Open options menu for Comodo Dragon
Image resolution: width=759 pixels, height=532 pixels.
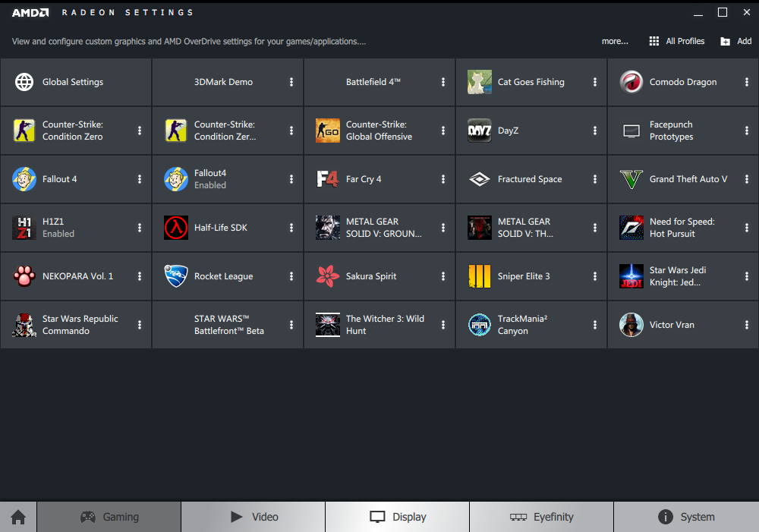click(746, 82)
